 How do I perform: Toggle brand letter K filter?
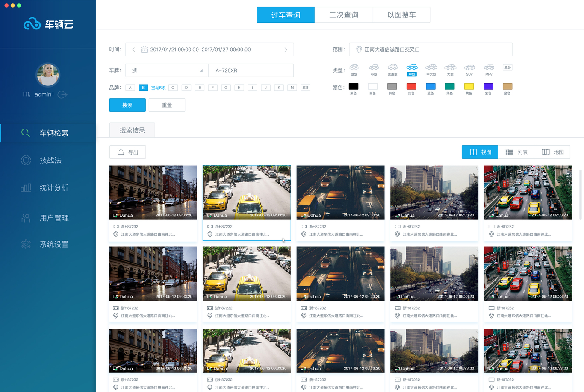coord(279,88)
